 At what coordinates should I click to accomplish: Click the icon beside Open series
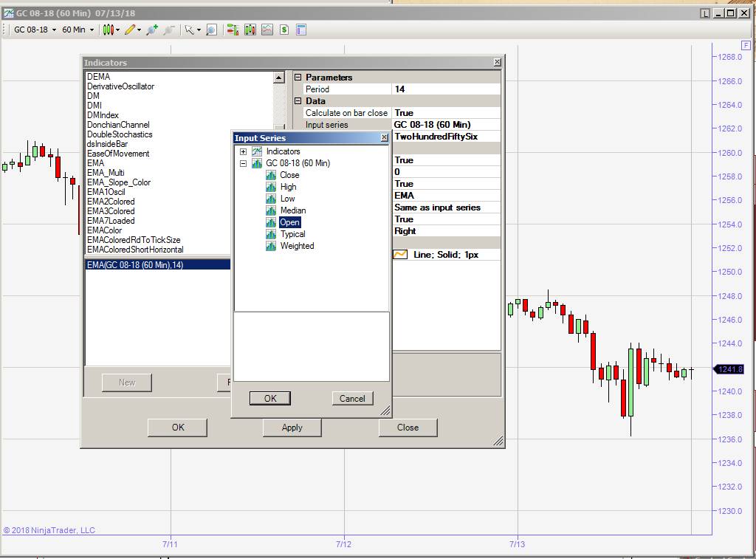point(271,222)
